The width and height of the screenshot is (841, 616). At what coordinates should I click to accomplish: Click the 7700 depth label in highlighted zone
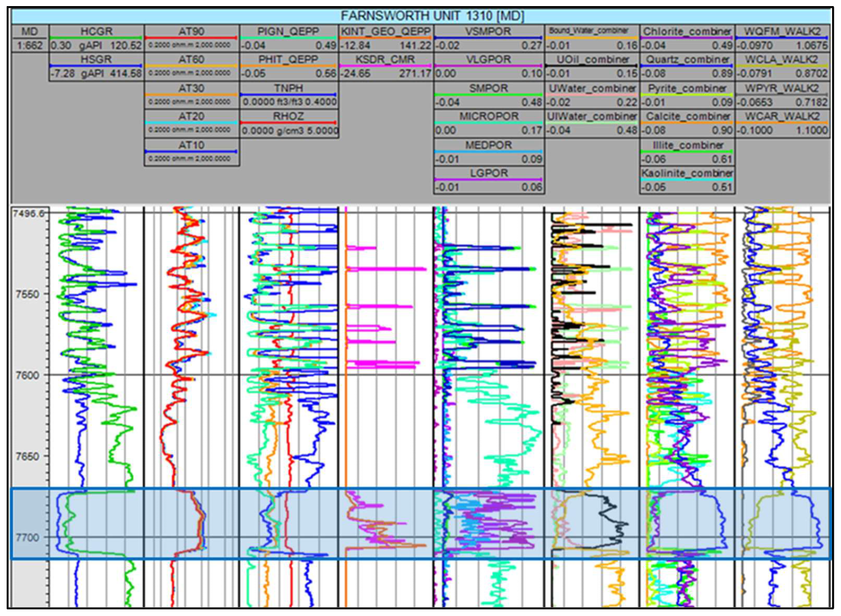[x=27, y=537]
